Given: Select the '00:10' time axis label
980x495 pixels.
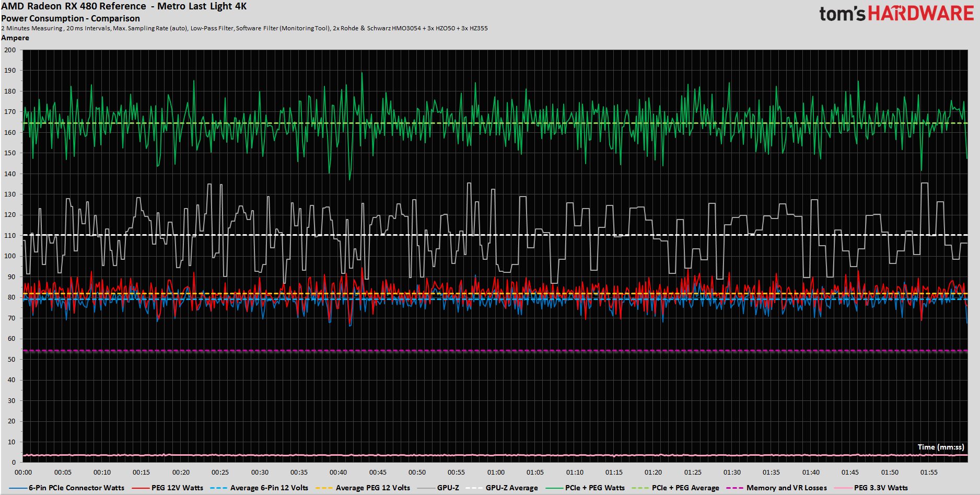Looking at the screenshot, I should click(x=102, y=473).
